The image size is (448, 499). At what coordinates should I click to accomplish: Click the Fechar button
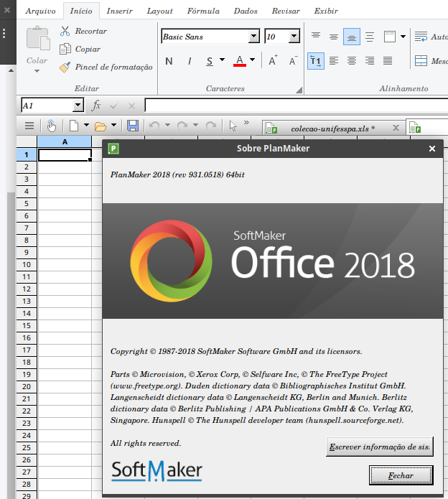[401, 475]
